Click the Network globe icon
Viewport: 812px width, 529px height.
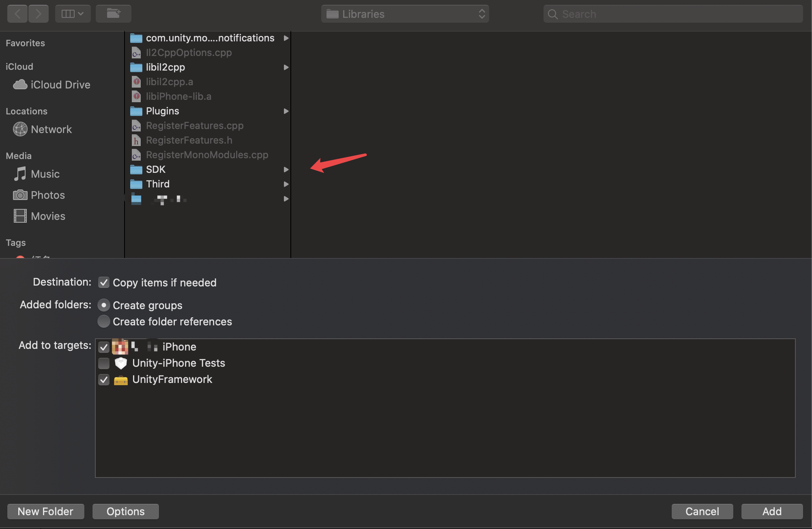pyautogui.click(x=20, y=129)
